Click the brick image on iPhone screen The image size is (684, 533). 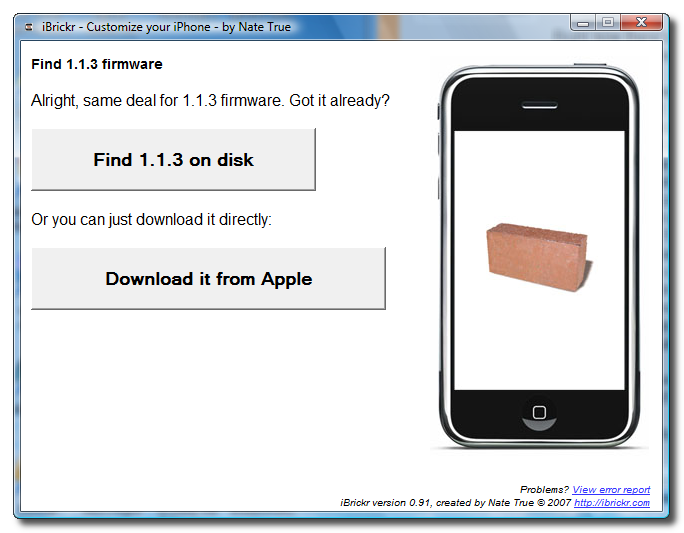point(539,257)
